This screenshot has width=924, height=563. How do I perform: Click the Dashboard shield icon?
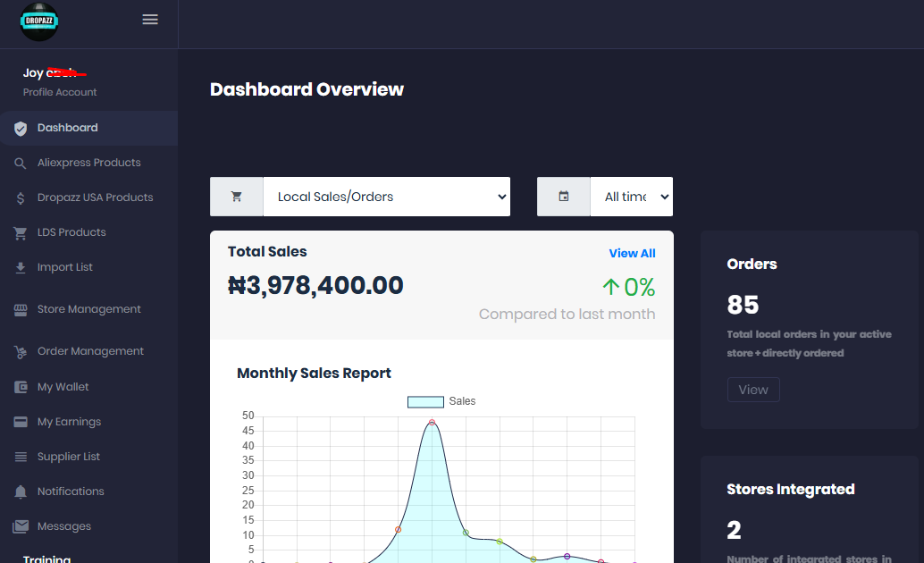[21, 129]
